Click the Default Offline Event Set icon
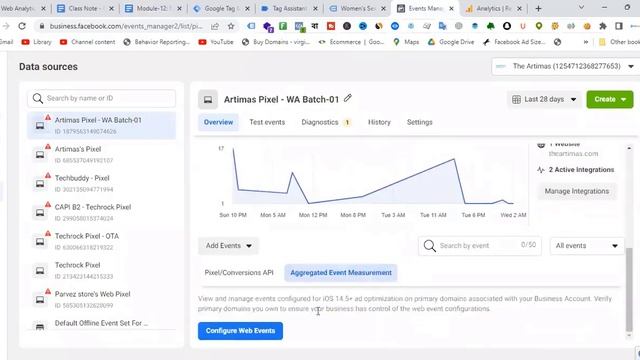Viewport: 640px width, 360px height. click(x=40, y=327)
